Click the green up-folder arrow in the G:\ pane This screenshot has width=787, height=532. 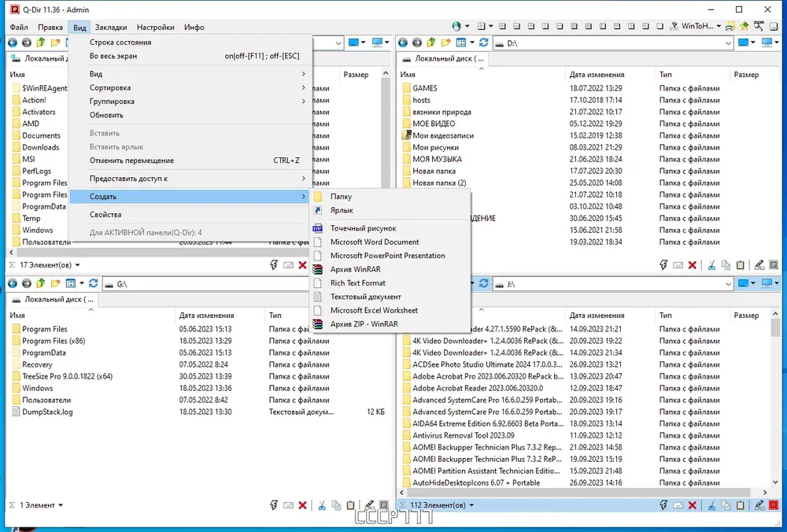[41, 283]
